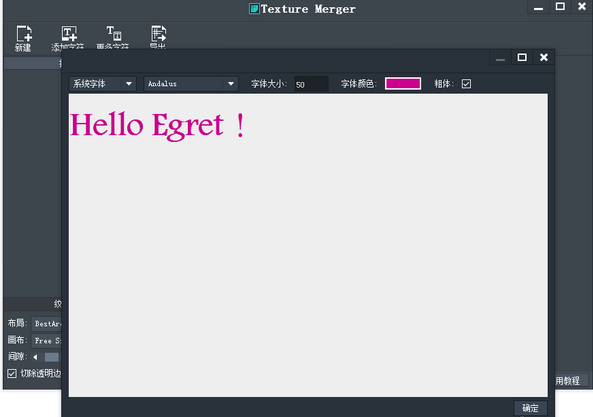Click the Texture Merger logo icon in title bar

click(x=254, y=8)
